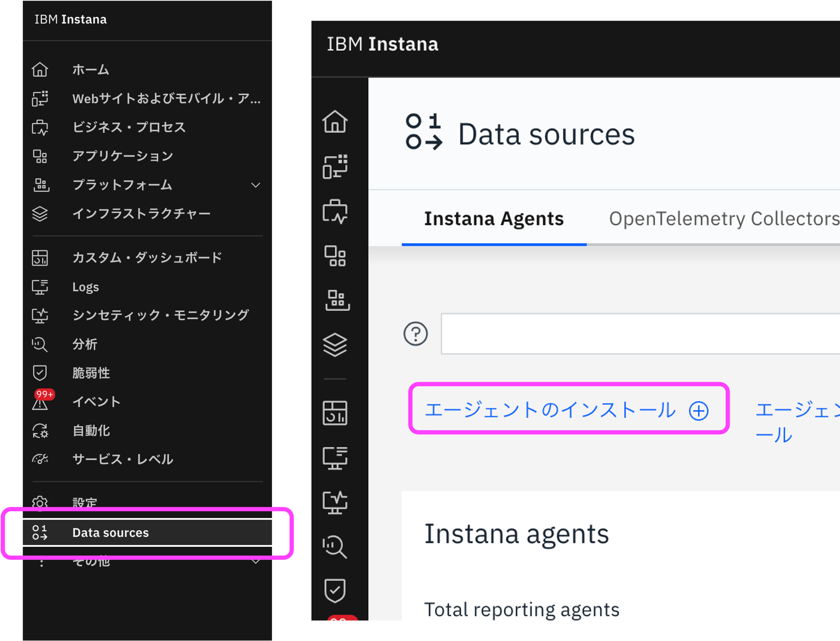The width and height of the screenshot is (840, 641).
Task: Open アプリケーション in the expanded menu
Action: [x=123, y=156]
